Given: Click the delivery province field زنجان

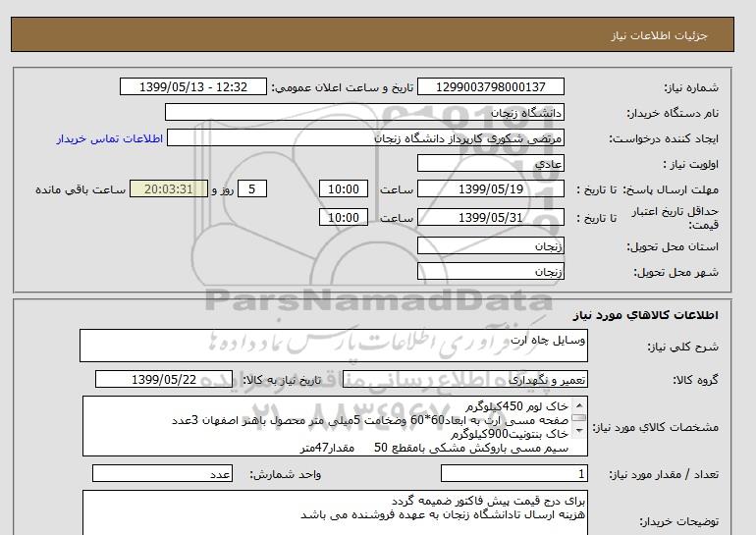Looking at the screenshot, I should click(x=490, y=246).
